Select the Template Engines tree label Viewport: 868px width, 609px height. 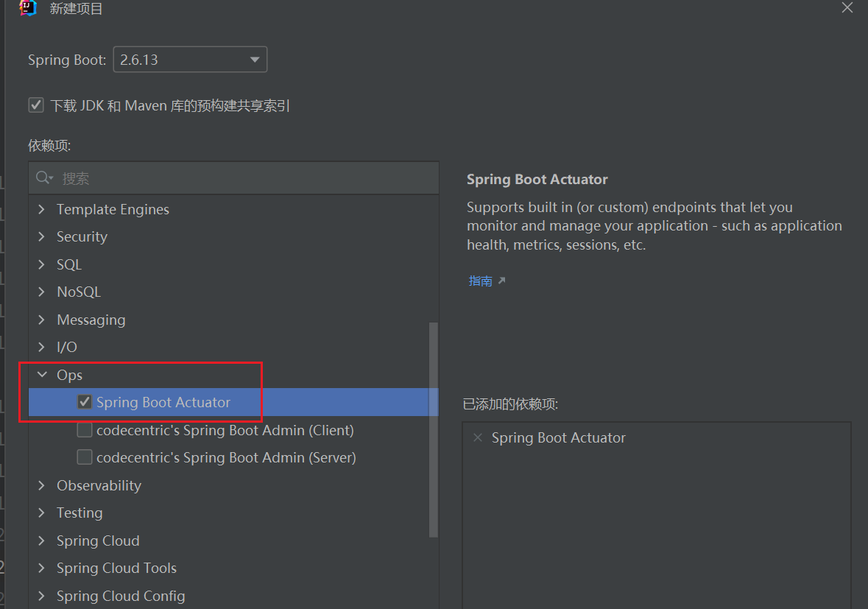113,209
